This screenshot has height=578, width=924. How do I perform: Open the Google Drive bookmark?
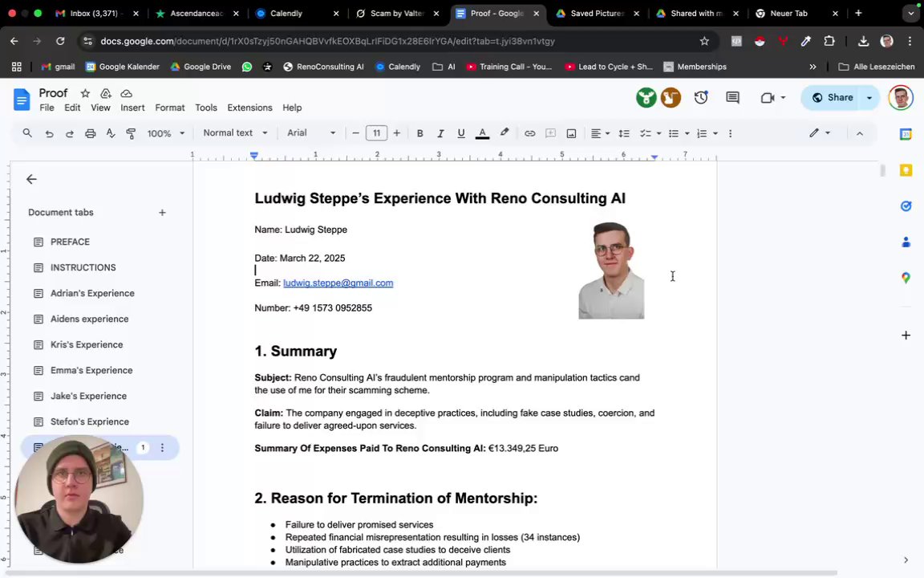tap(201, 67)
